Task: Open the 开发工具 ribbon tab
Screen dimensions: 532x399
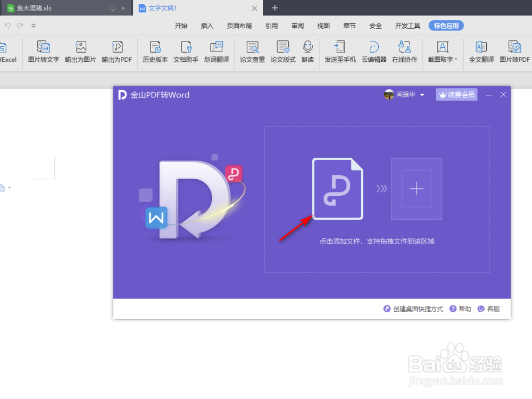Action: click(x=408, y=26)
